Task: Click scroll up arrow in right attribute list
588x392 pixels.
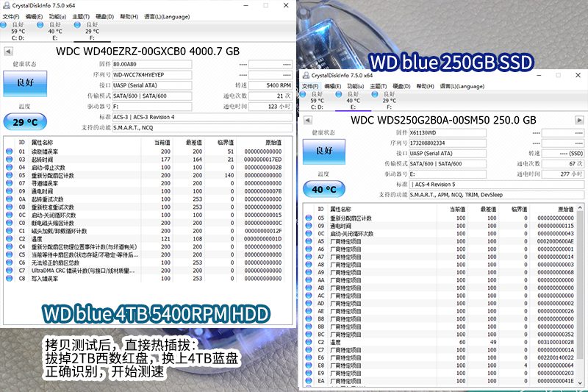Action: 580,208
